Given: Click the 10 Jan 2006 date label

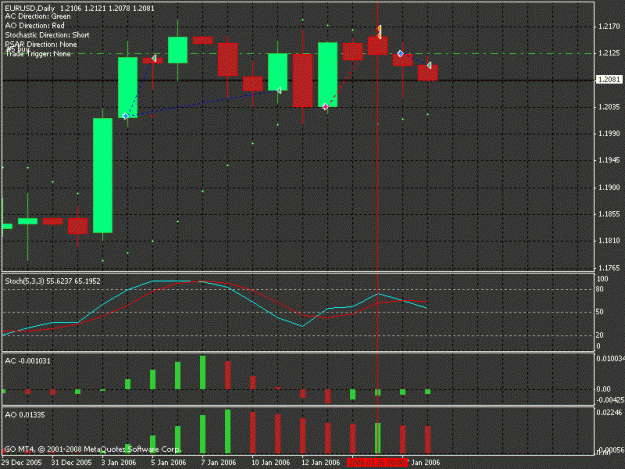Looking at the screenshot, I should tap(270, 462).
